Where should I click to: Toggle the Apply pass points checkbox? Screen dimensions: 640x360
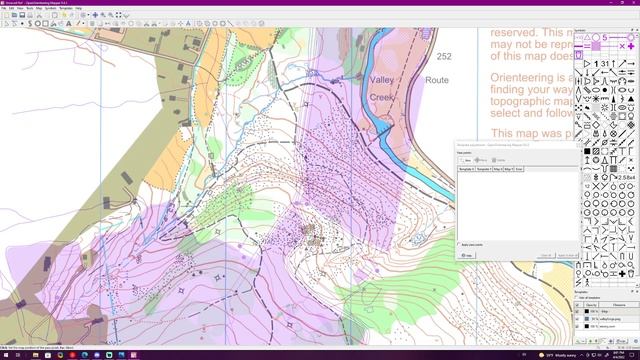tap(459, 244)
